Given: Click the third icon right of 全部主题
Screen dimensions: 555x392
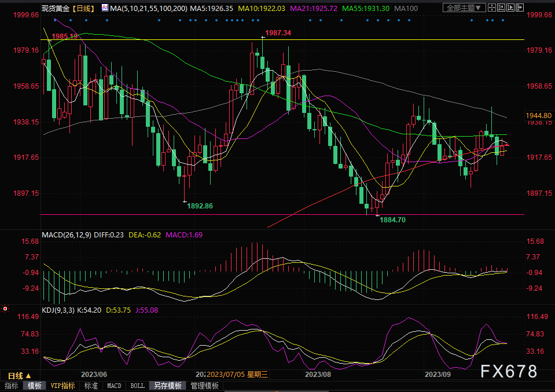Looking at the screenshot, I should pos(511,8).
